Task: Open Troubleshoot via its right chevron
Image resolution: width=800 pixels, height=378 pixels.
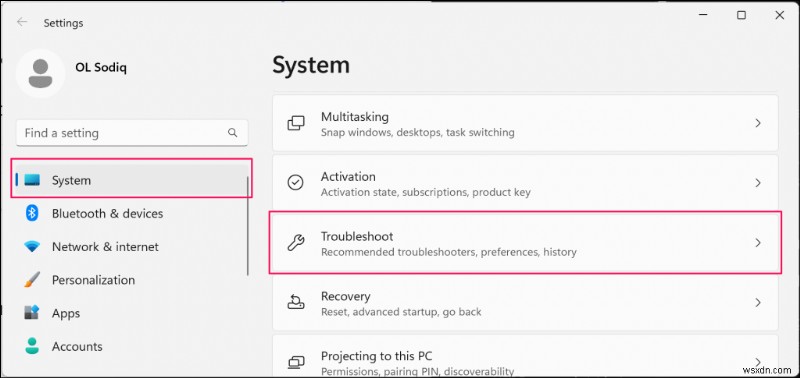Action: (x=758, y=243)
